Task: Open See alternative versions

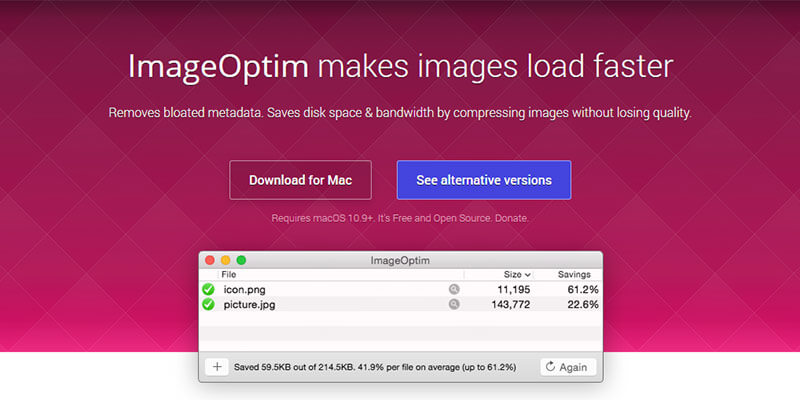Action: [484, 180]
